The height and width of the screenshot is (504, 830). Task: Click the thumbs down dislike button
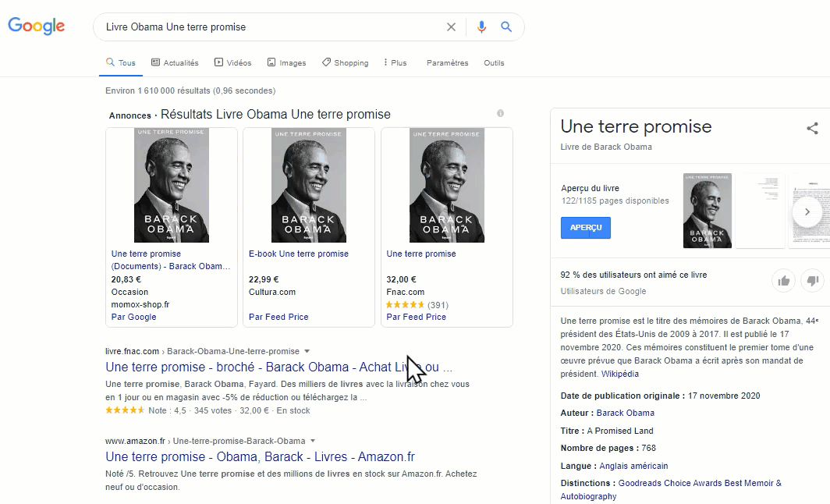(x=813, y=281)
